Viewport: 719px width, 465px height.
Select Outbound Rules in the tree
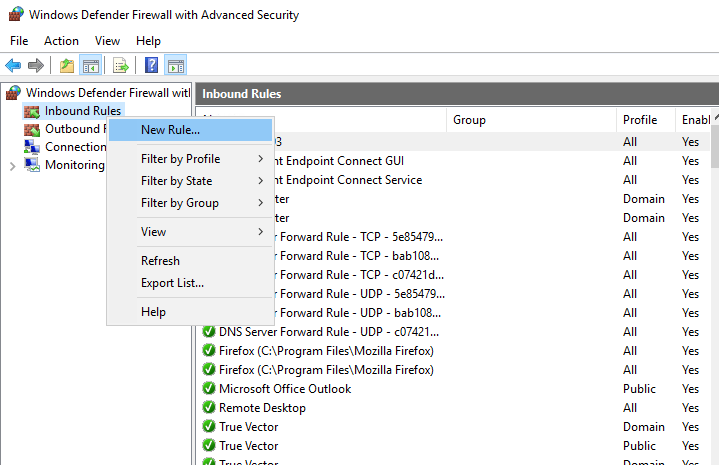76,129
